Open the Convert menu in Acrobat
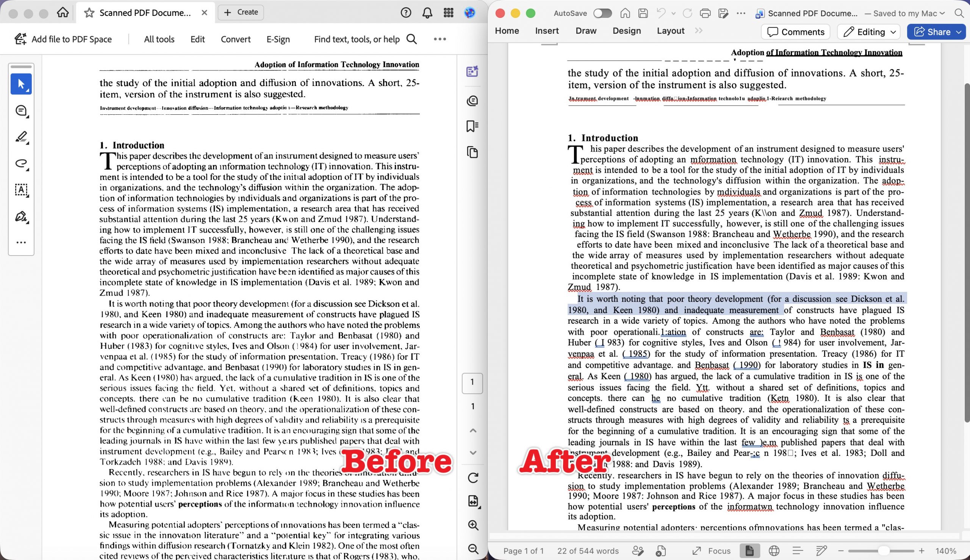Screen dimensions: 970x560 [x=235, y=39]
